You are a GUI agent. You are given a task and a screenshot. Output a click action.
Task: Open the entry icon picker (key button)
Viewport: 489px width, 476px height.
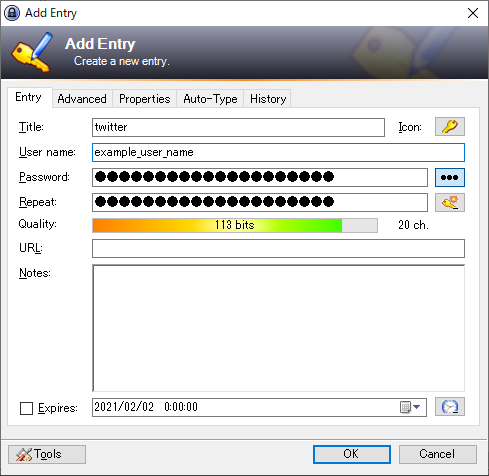450,127
